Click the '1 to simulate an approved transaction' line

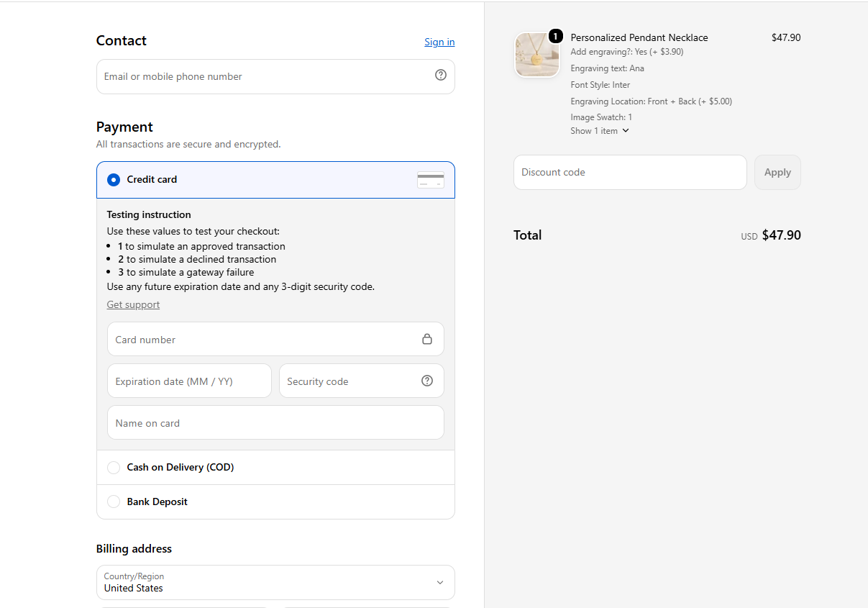201,246
